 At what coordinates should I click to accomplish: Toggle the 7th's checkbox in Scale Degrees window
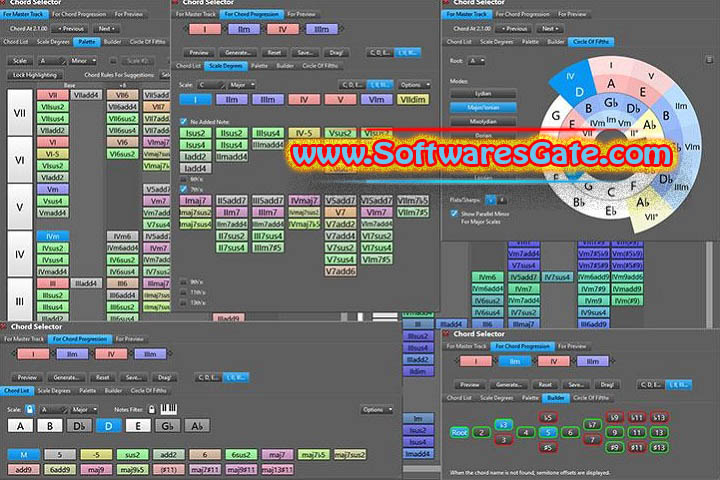pos(184,189)
